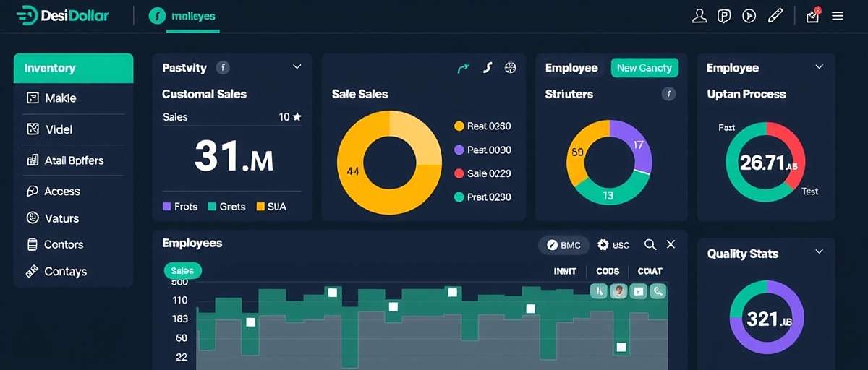
Task: Open the Access sidebar link
Action: point(62,192)
